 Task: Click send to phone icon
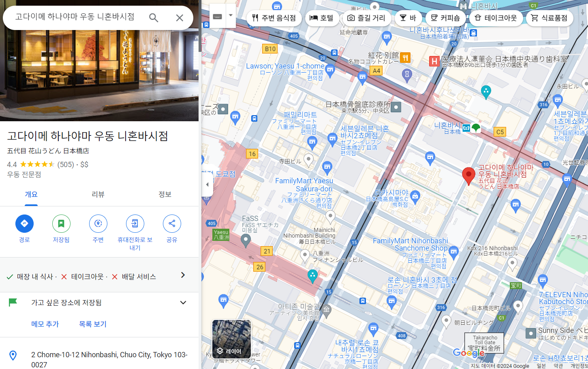coord(135,223)
